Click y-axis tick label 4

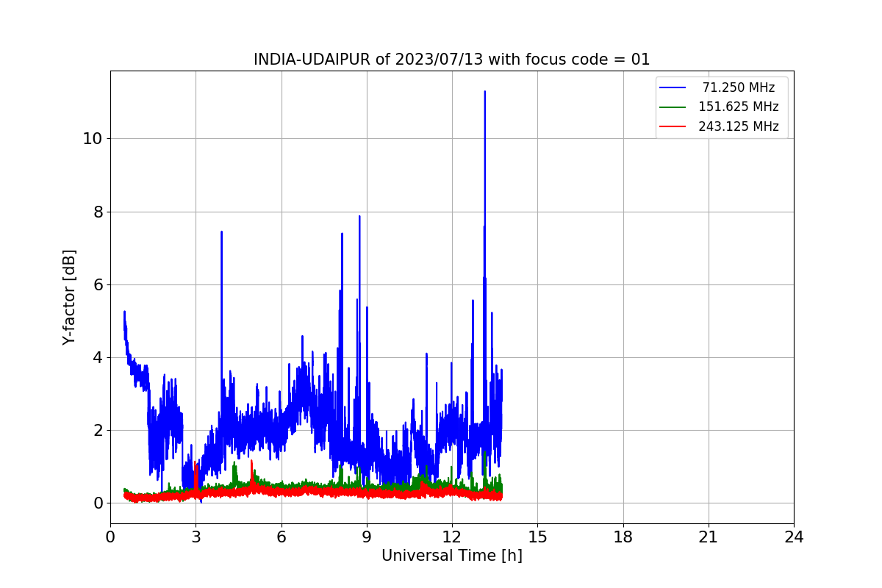point(97,357)
